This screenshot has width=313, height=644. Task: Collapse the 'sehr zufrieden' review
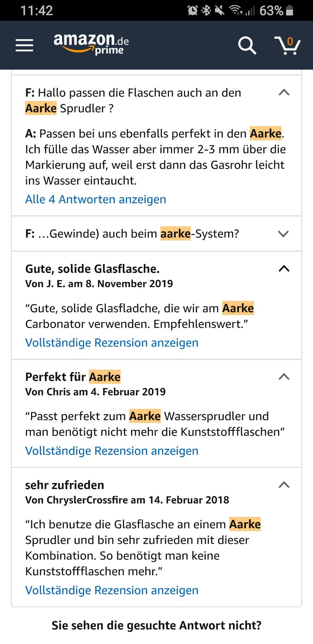284,485
